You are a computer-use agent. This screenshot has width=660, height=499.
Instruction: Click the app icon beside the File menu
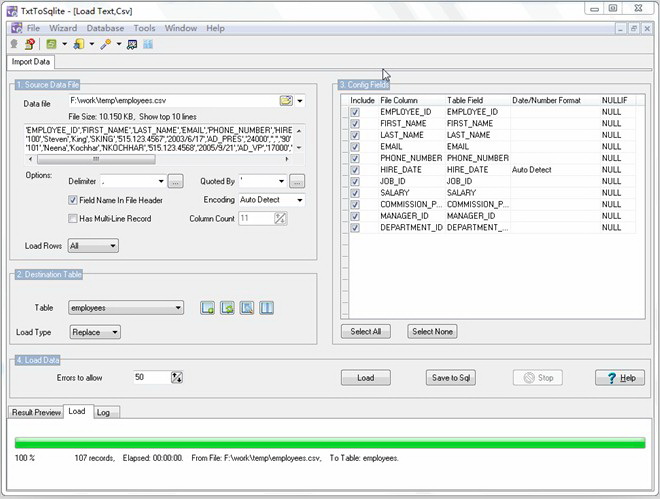click(16, 28)
